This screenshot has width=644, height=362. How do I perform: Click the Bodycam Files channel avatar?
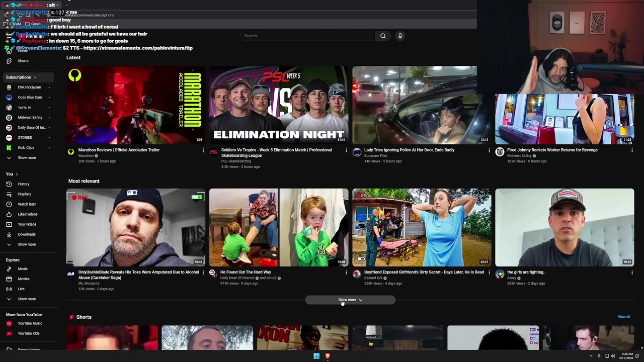[357, 152]
